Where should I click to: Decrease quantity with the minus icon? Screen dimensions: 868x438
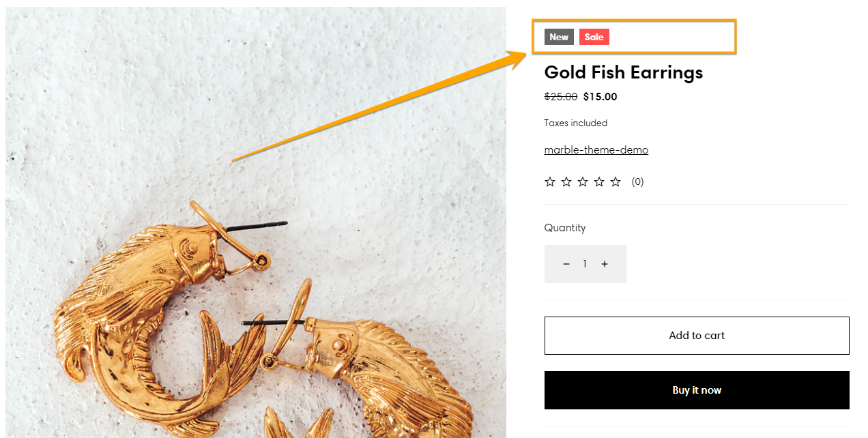tap(566, 264)
